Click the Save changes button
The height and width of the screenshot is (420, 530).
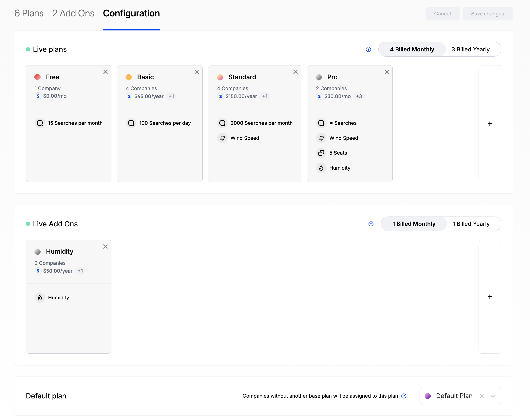(487, 14)
